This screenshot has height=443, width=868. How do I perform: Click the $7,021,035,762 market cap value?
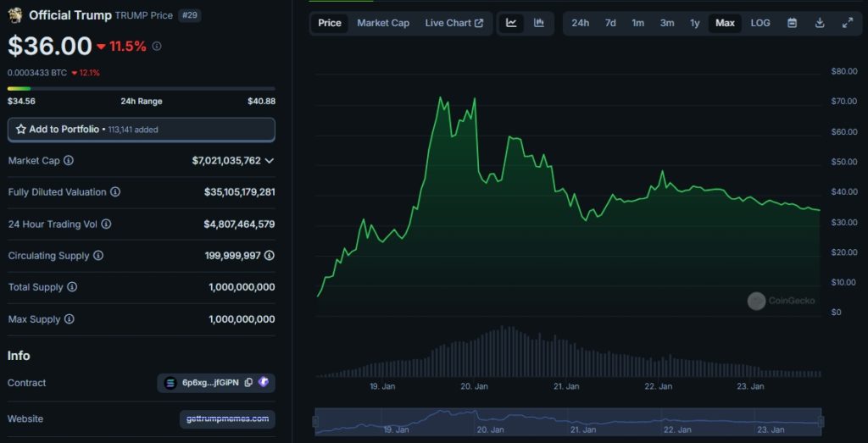point(226,161)
